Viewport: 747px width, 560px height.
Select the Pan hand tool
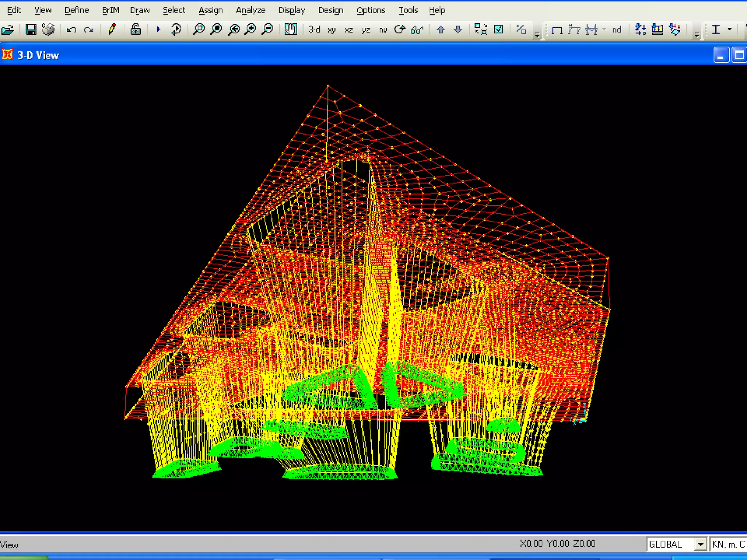(x=291, y=29)
